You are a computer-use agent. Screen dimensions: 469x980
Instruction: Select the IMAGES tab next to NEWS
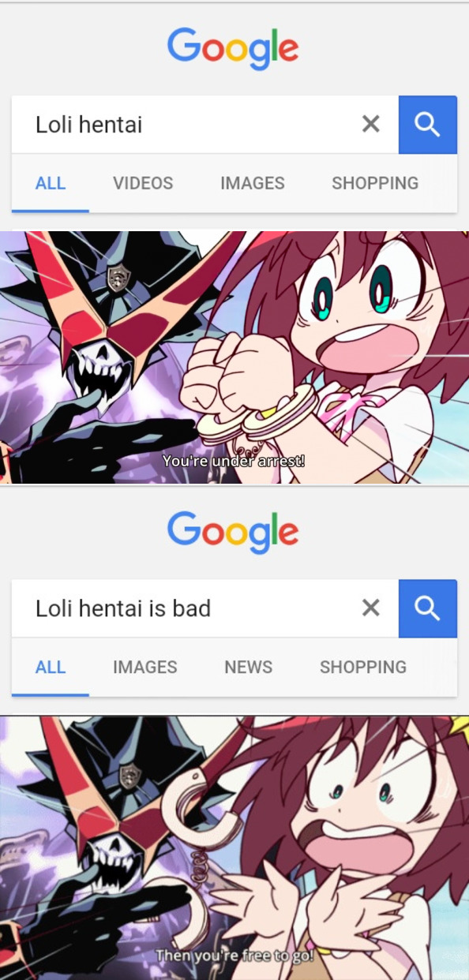145,667
